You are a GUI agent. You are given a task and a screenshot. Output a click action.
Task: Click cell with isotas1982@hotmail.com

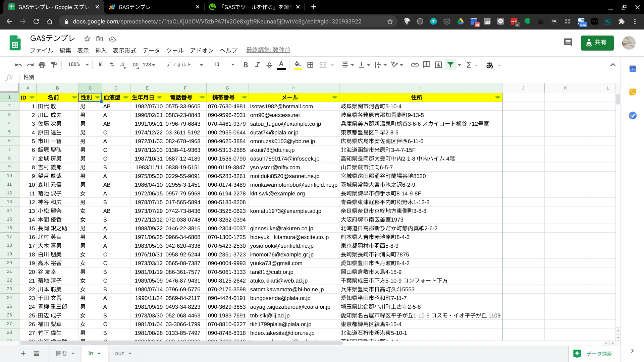(x=293, y=106)
